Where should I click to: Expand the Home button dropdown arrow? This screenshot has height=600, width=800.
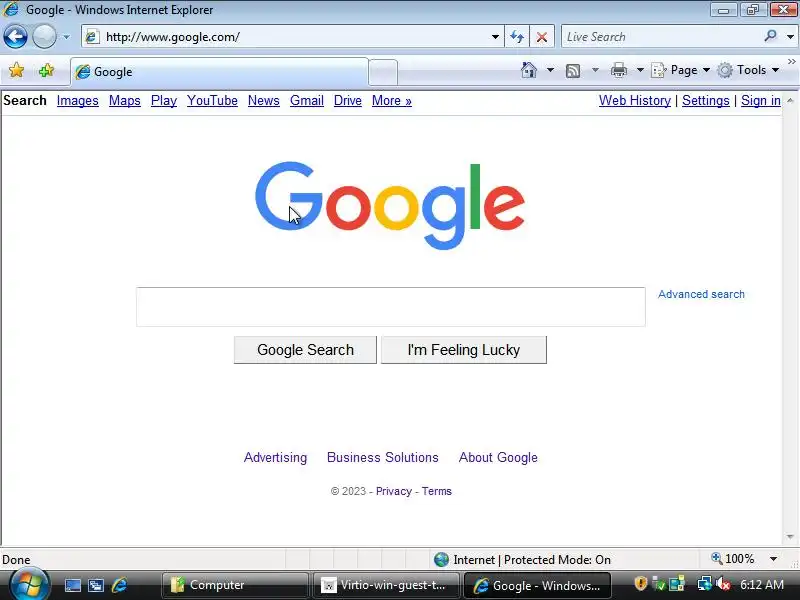point(550,70)
